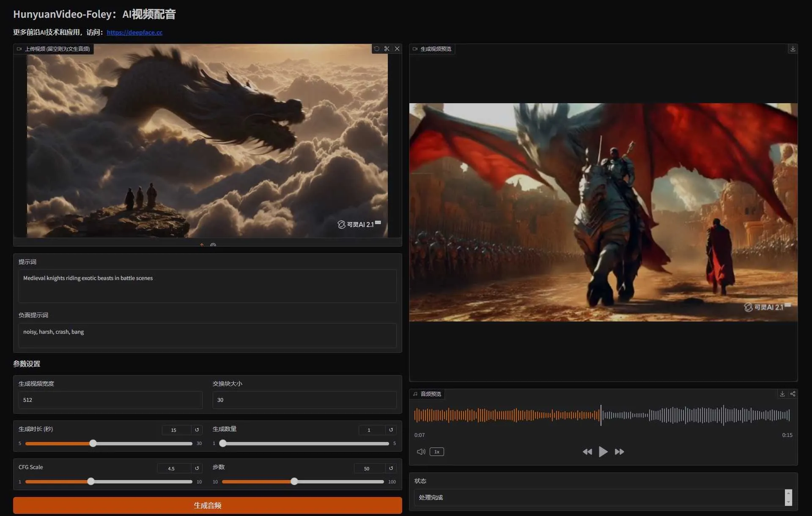Viewport: 812px width, 516px height.
Task: Rewind the audio playback
Action: (587, 452)
